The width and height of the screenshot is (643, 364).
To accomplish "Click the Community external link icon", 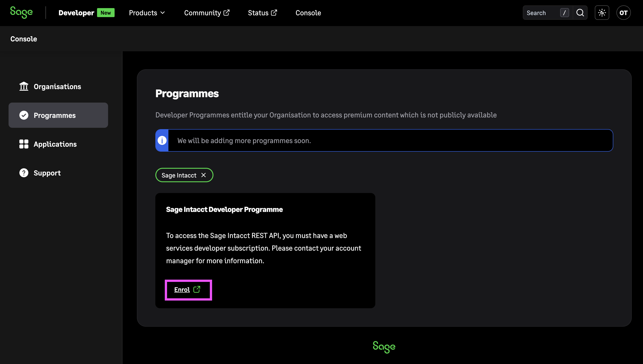I will point(226,13).
